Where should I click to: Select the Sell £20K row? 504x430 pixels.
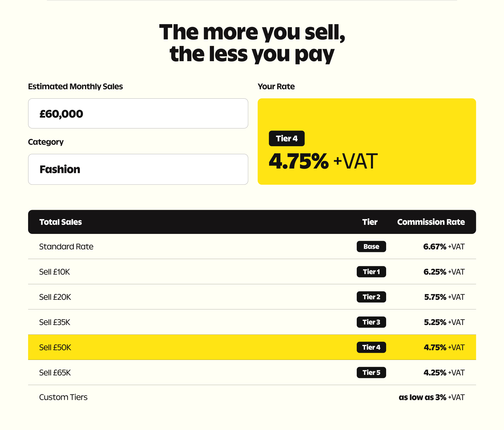(252, 297)
